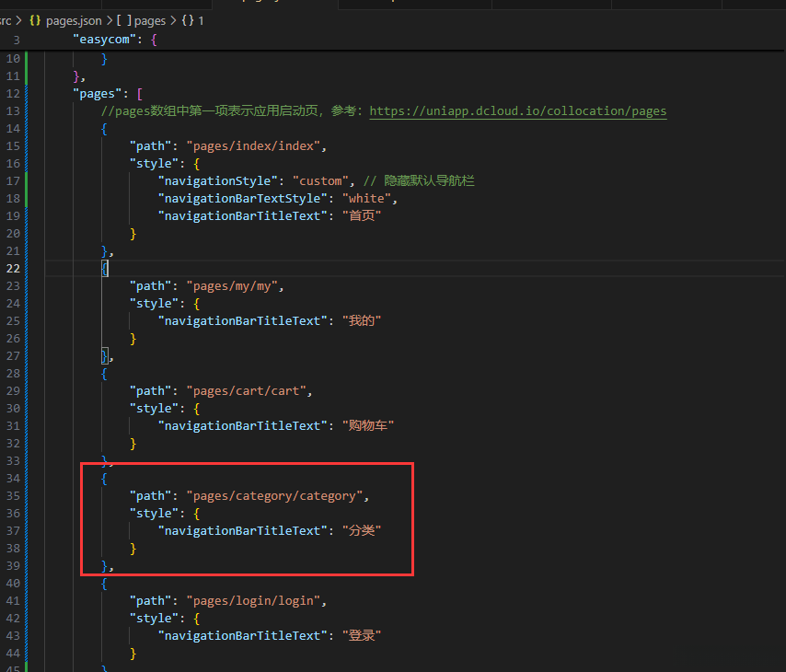Open the pages array breadcrumb

coord(150,21)
